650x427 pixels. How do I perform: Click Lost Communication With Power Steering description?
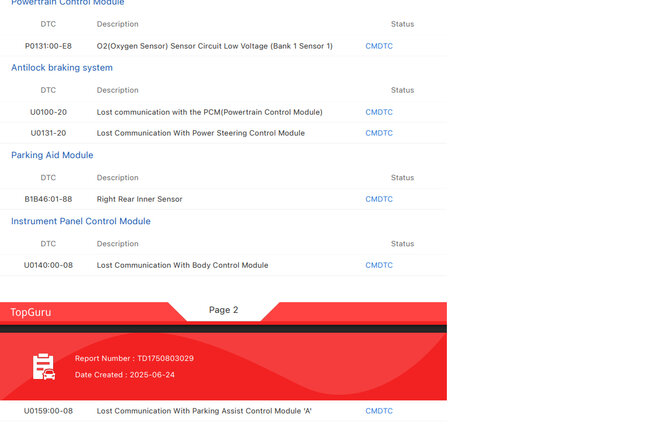click(x=201, y=133)
